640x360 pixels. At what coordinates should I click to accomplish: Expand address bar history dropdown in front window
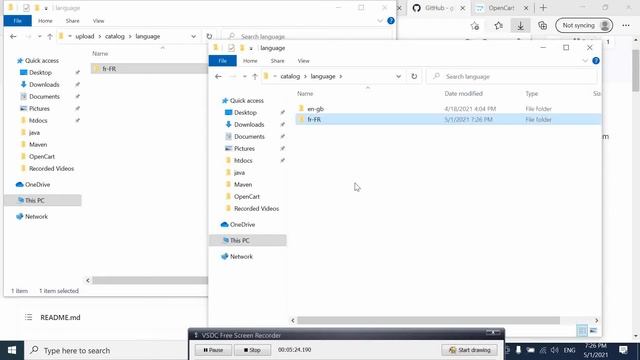point(398,76)
